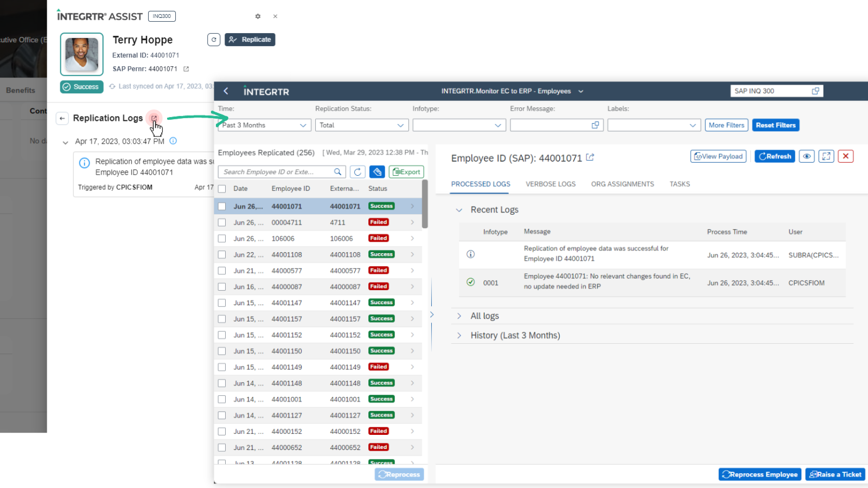Export the employee list
Image resolution: width=868 pixels, height=488 pixels.
[x=406, y=172]
